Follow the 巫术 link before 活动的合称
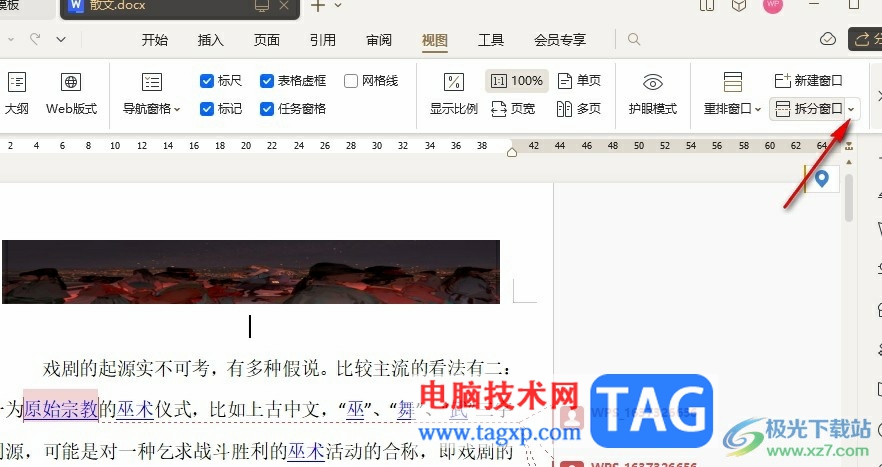 (306, 451)
